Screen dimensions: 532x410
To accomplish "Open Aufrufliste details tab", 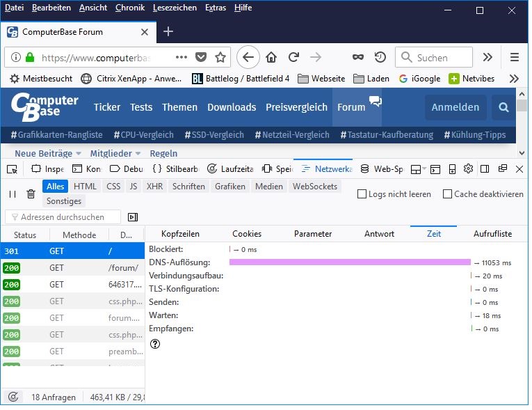I will tap(492, 234).
